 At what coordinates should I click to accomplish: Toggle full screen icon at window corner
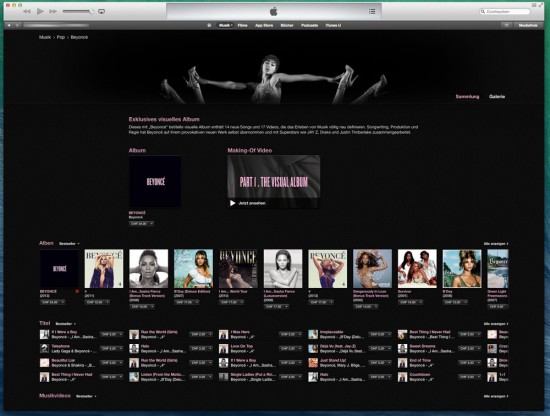click(541, 5)
